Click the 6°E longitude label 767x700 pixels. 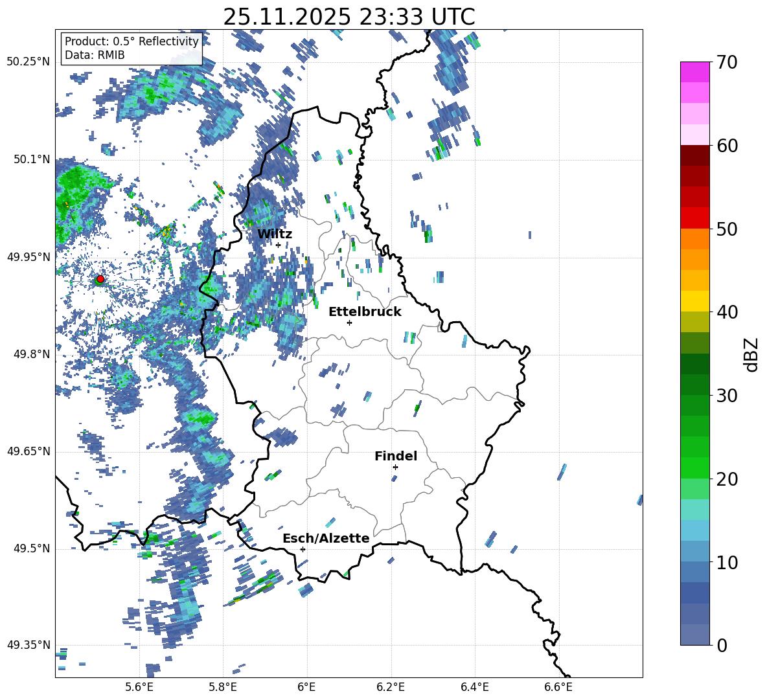point(306,687)
